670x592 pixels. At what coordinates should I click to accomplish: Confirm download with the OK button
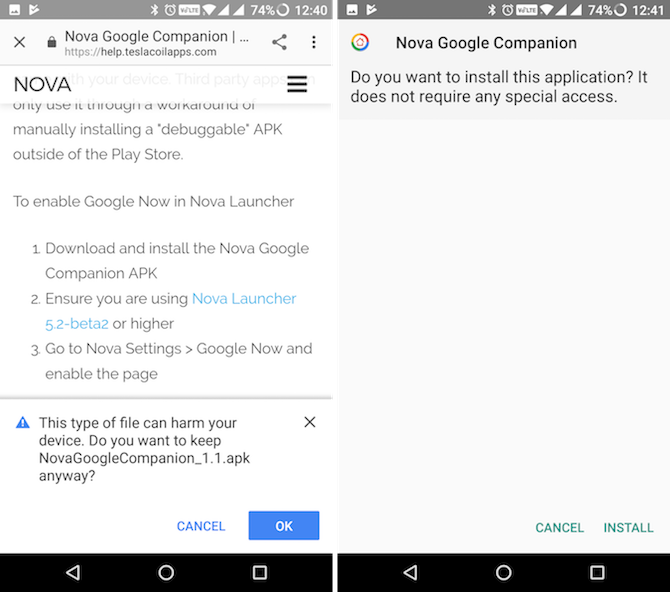point(284,525)
